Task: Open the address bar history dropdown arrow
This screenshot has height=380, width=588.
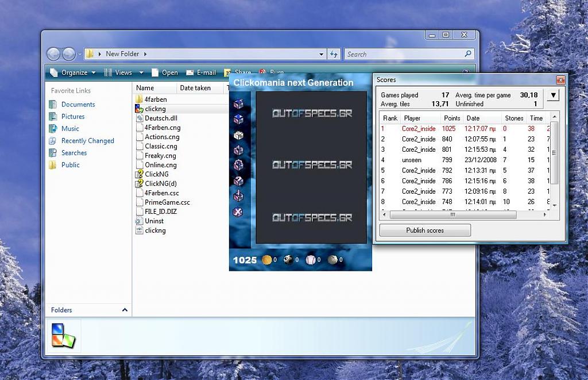Action: point(322,54)
